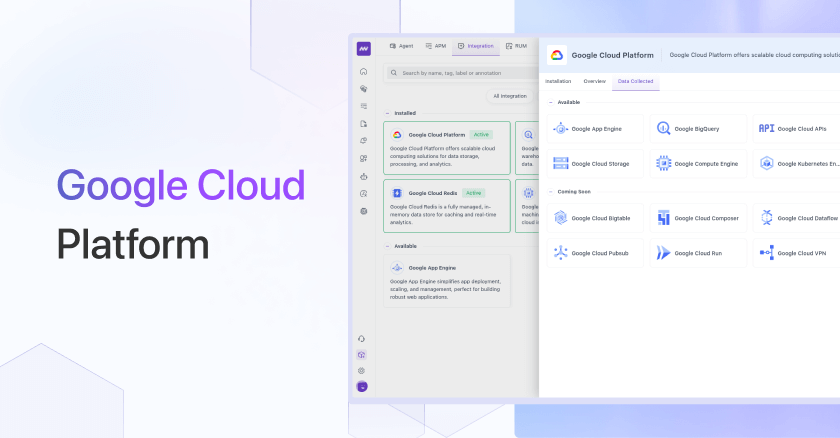Collapse the Coming Soon section

[550, 191]
